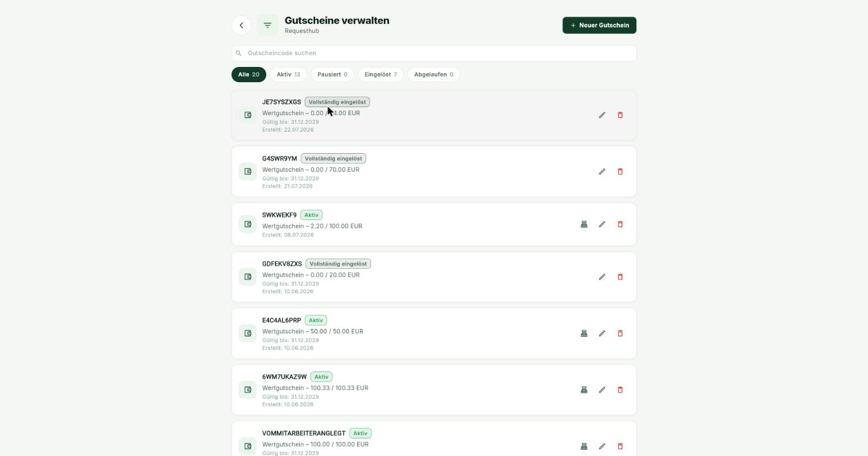Image resolution: width=868 pixels, height=456 pixels.
Task: Select voucher code JE7SYSZXGS
Action: (282, 102)
